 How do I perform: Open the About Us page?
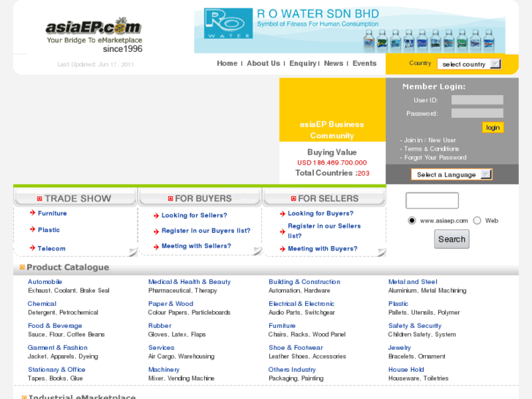coord(263,63)
